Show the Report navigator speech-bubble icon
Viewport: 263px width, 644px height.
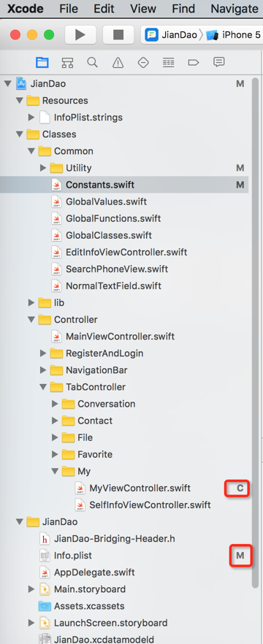click(x=218, y=62)
